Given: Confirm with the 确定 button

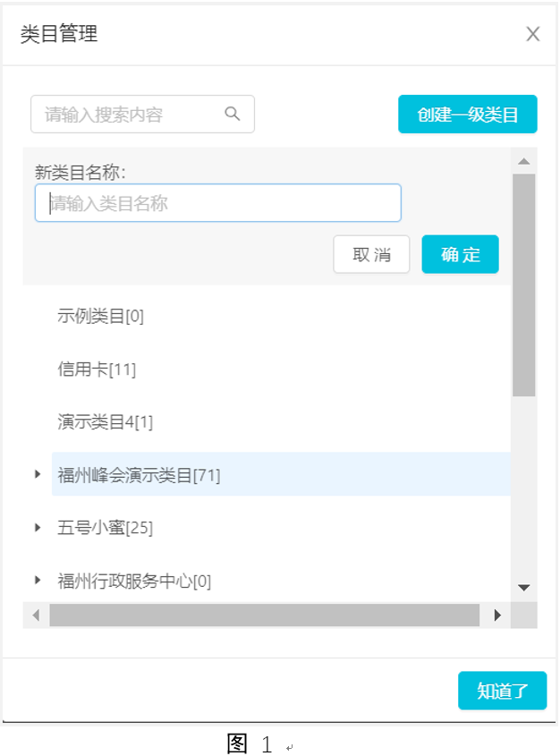Looking at the screenshot, I should [x=460, y=254].
